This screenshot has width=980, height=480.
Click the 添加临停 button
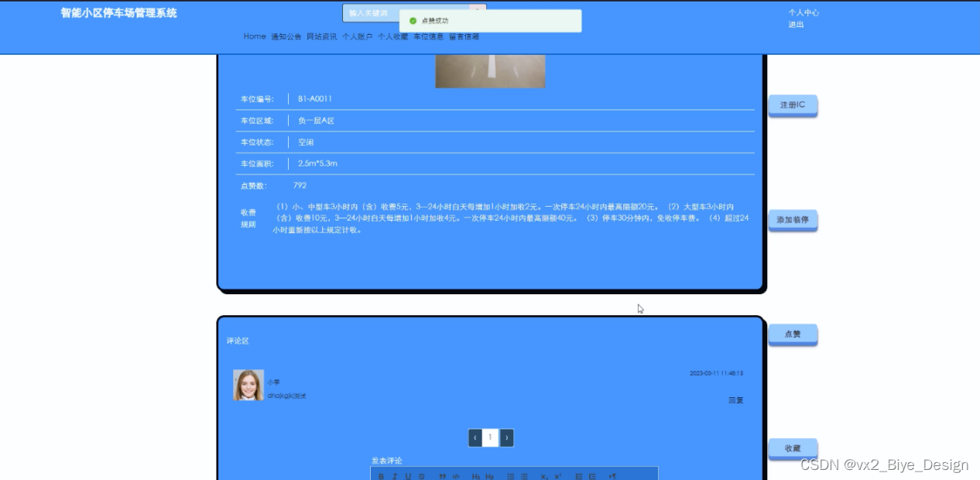(x=793, y=220)
